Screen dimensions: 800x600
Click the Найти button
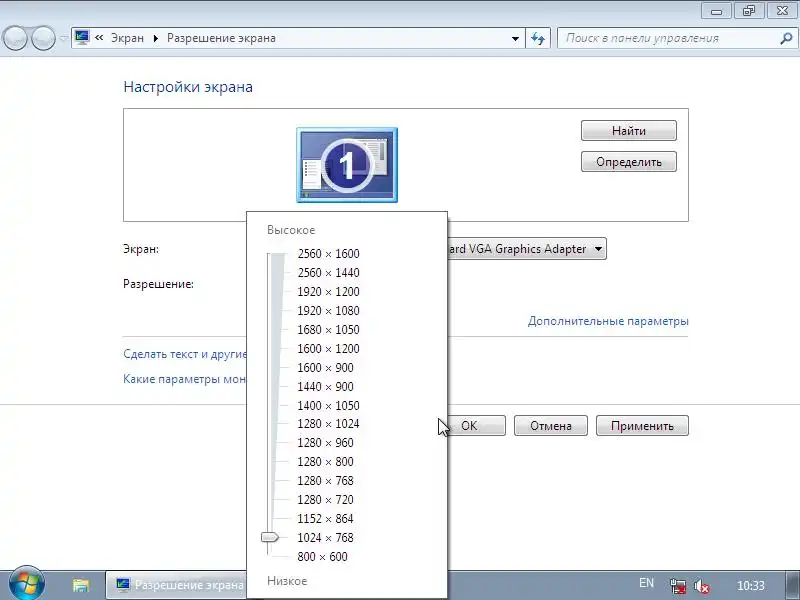629,131
